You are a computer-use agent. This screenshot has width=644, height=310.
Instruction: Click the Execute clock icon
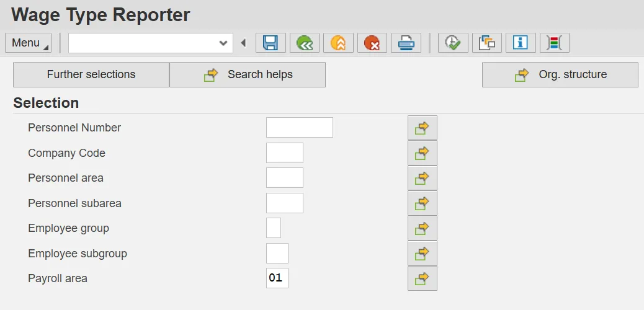(453, 43)
